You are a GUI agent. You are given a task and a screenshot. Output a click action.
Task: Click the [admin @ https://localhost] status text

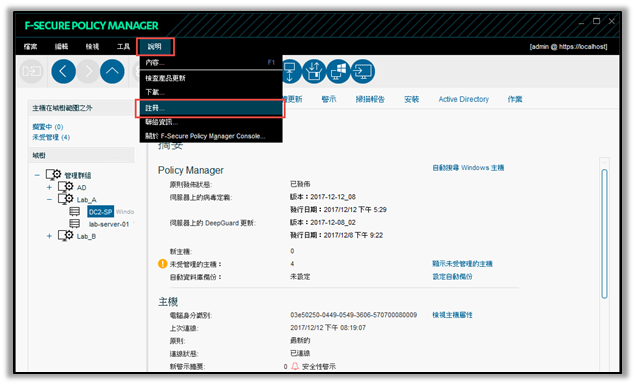point(569,47)
